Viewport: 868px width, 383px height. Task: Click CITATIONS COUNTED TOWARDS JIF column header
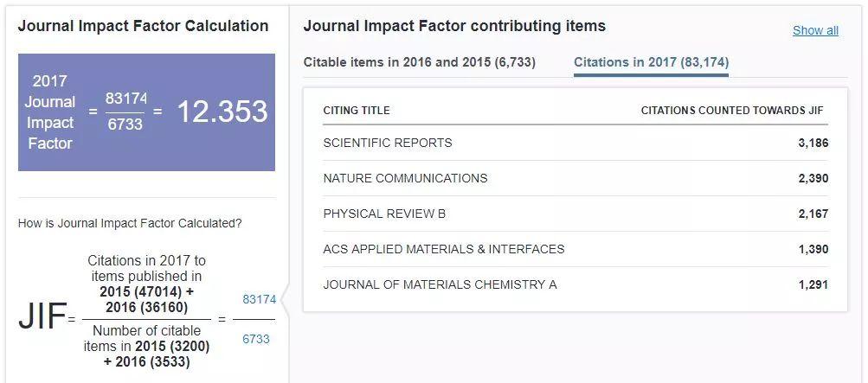[x=732, y=111]
